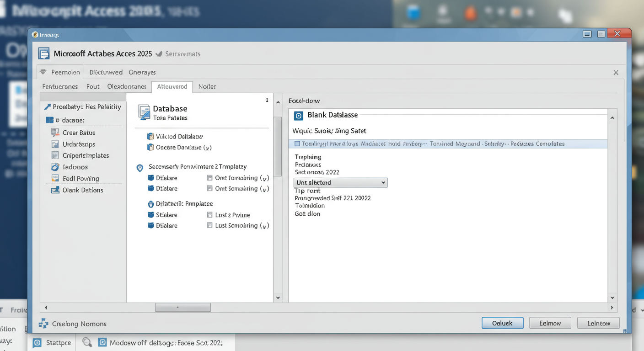Open the Olank Dations icon
This screenshot has height=351, width=644.
(55, 190)
